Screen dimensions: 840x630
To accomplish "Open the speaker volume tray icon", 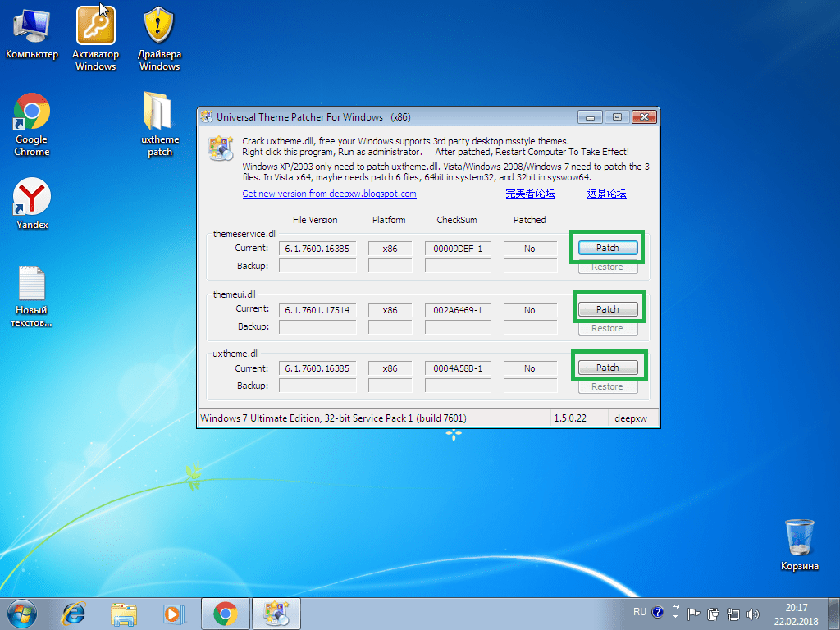I will pos(753,613).
